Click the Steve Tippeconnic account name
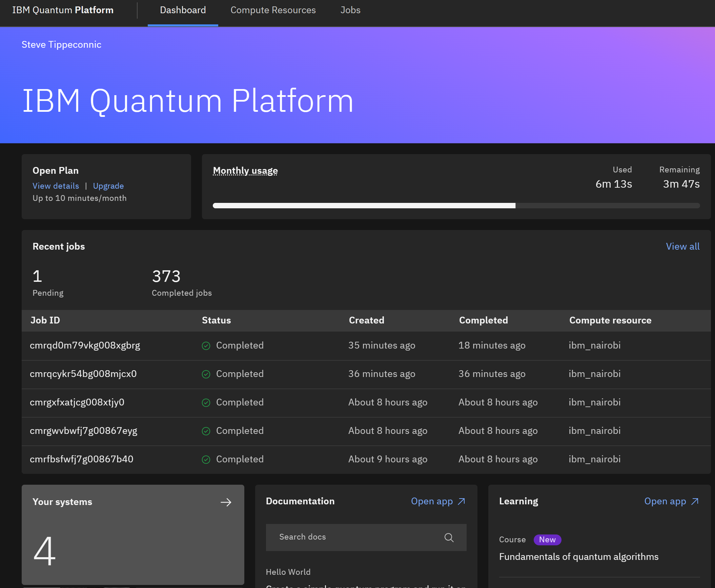 [x=61, y=45]
